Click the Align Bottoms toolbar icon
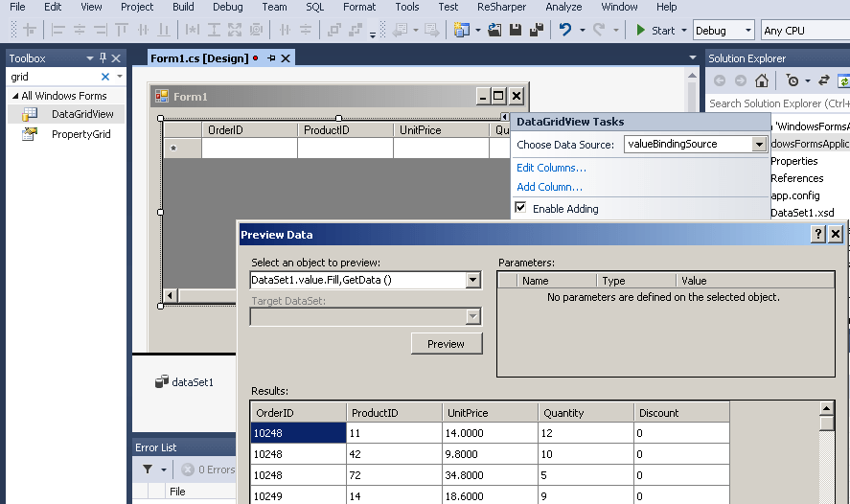The width and height of the screenshot is (850, 504). [x=164, y=30]
